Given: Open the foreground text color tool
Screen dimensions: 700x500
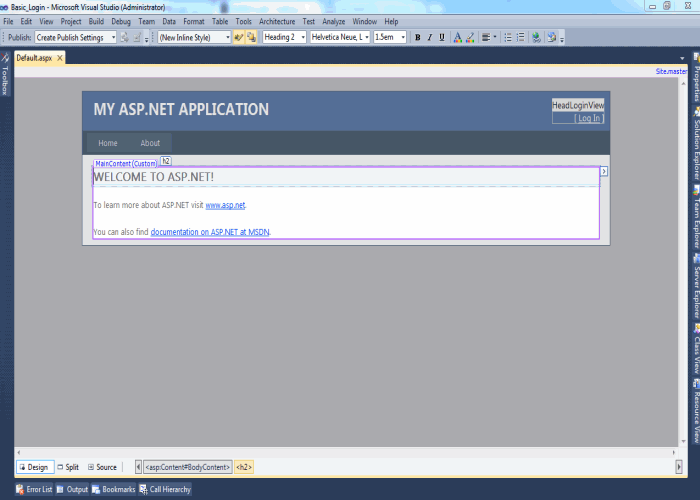Looking at the screenshot, I should tap(458, 38).
